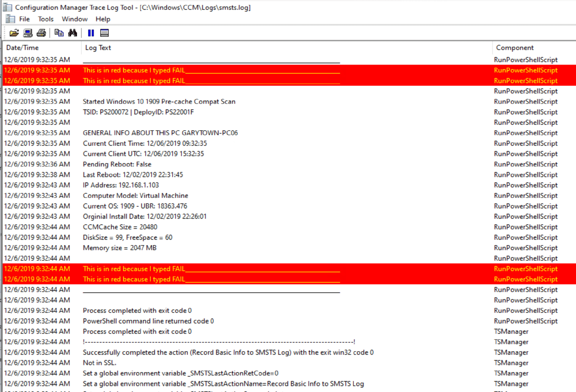The width and height of the screenshot is (576, 392).
Task: Open Find with the binoculars icon
Action: (x=73, y=33)
